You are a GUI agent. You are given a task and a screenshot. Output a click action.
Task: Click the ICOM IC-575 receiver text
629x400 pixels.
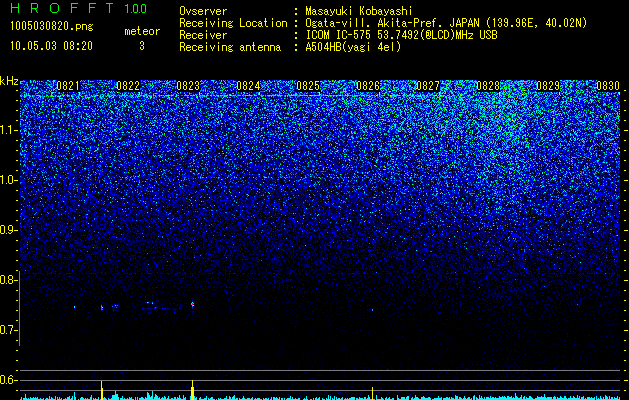(401, 35)
